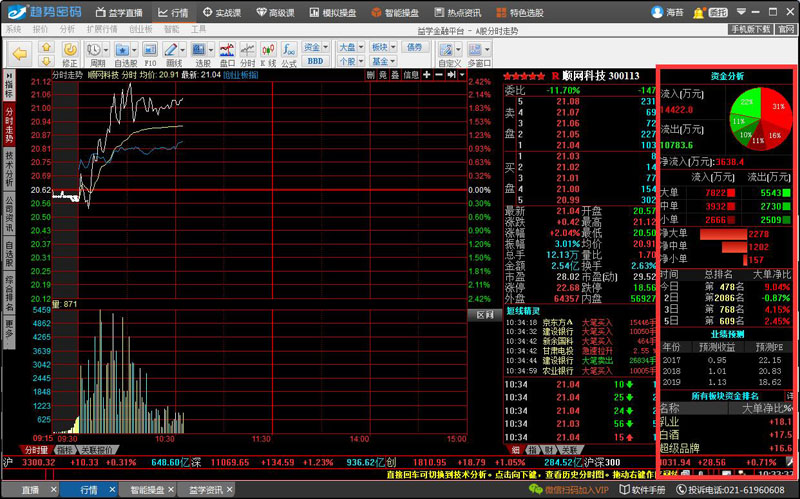Expand the 板块 dropdown list

click(381, 47)
